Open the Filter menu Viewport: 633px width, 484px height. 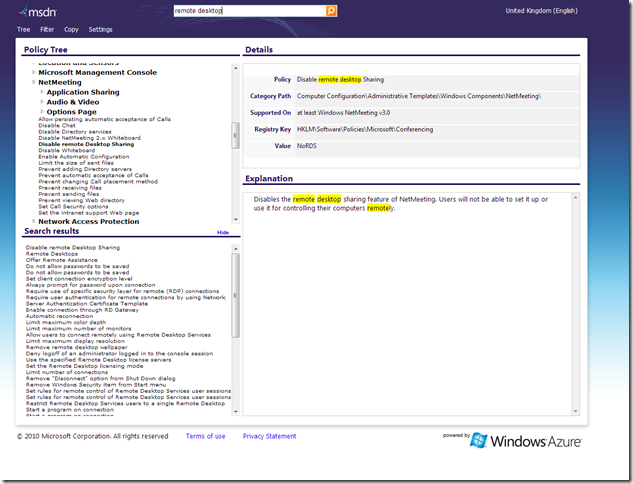tap(47, 29)
